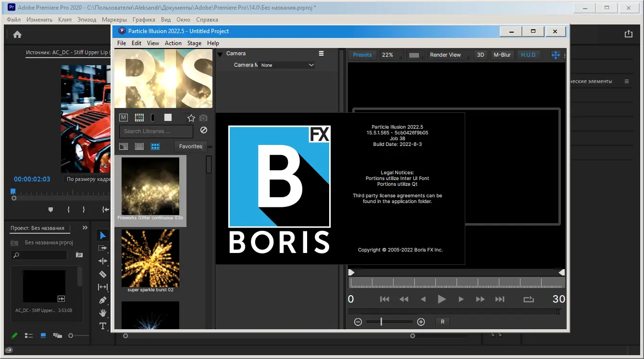Click the clear search (no symbol) icon

(x=204, y=130)
